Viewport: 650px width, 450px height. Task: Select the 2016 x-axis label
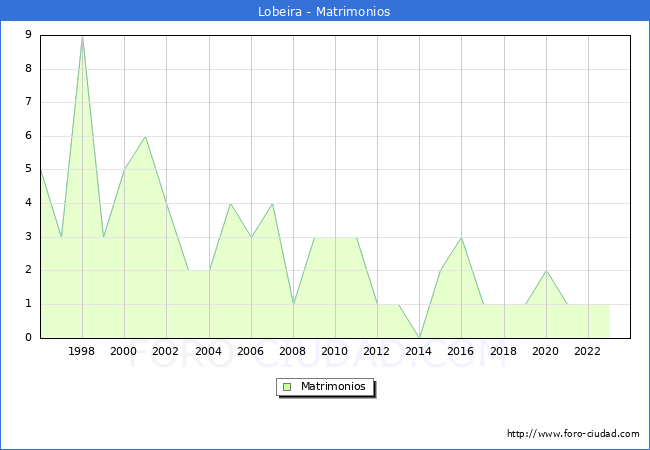click(461, 352)
